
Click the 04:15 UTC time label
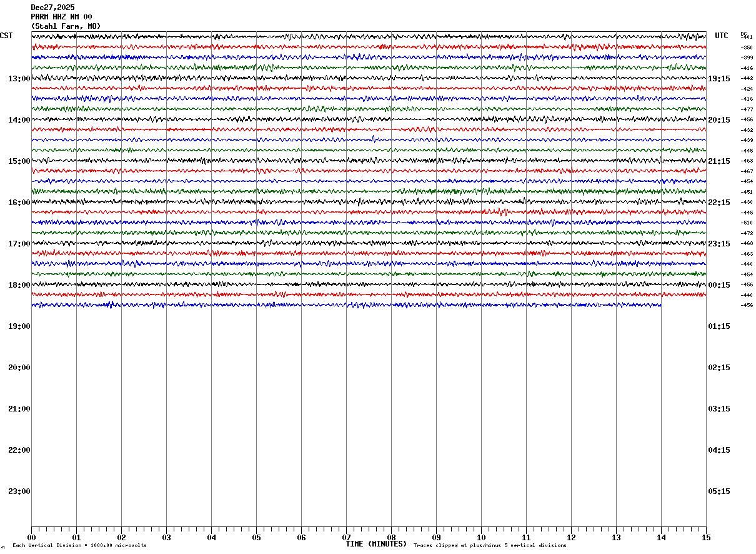pos(719,450)
